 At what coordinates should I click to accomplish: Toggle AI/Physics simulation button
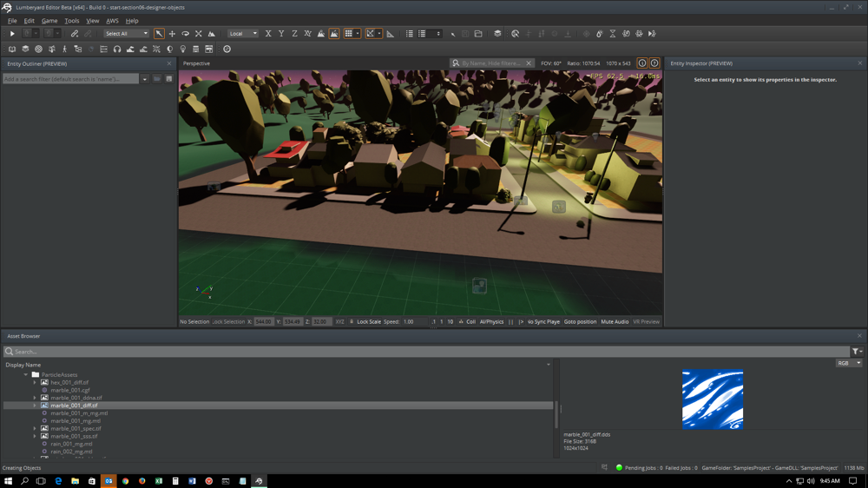[491, 322]
